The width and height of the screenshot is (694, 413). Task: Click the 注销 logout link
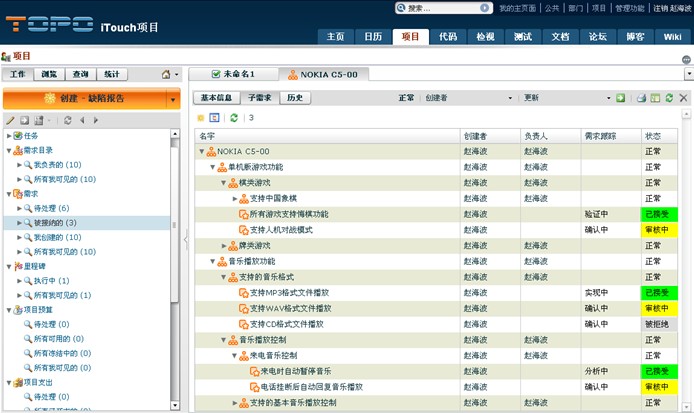point(660,8)
